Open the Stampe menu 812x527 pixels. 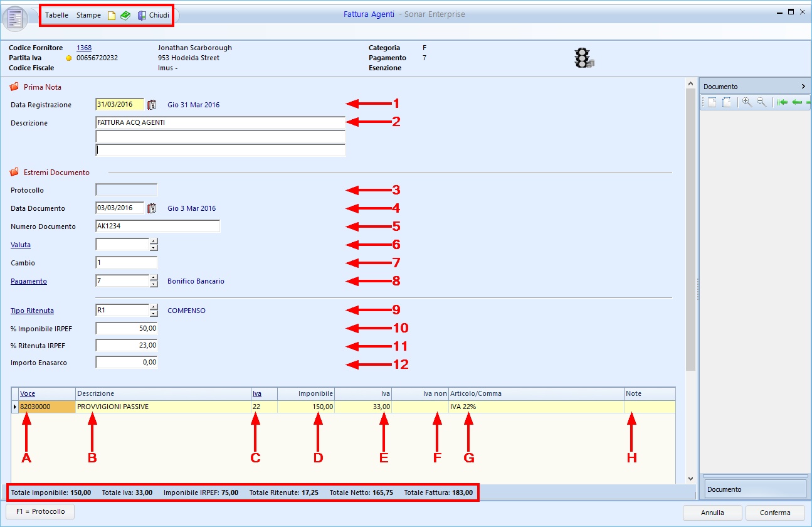88,15
